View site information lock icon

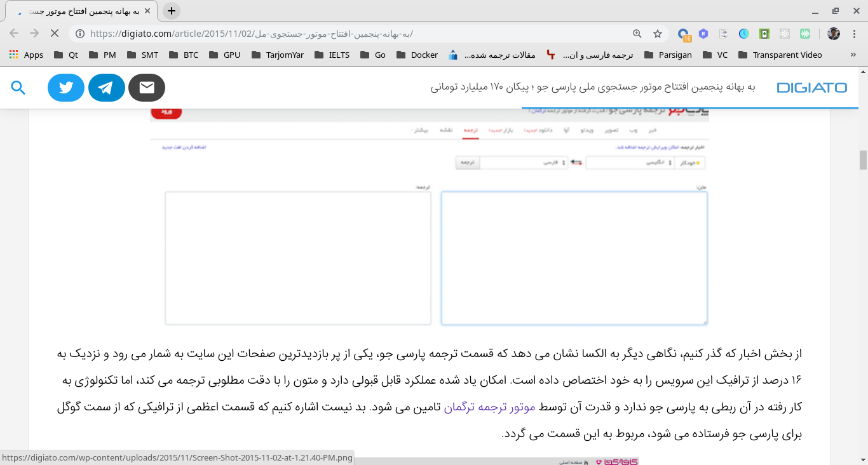coord(80,34)
